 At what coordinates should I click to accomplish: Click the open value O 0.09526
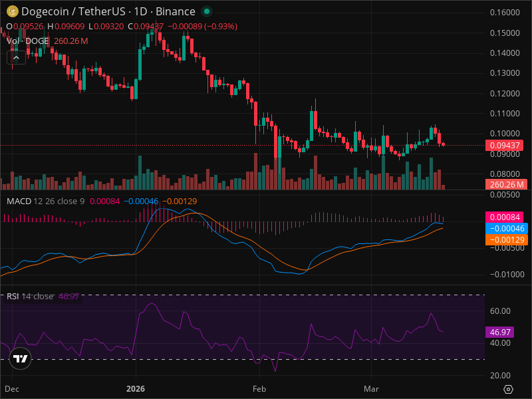25,27
